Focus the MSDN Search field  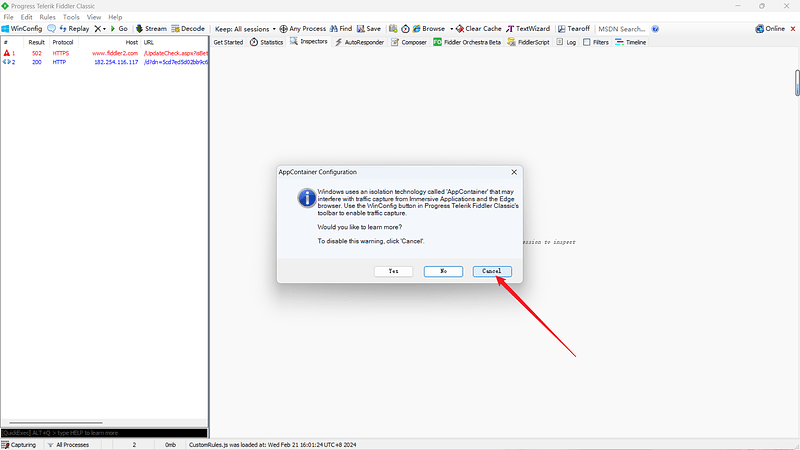pyautogui.click(x=622, y=29)
